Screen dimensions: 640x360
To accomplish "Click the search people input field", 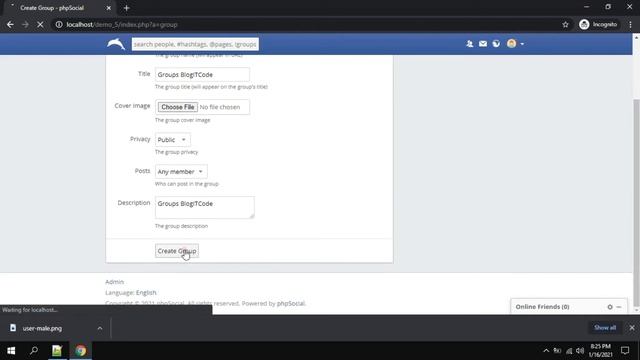I will click(195, 44).
